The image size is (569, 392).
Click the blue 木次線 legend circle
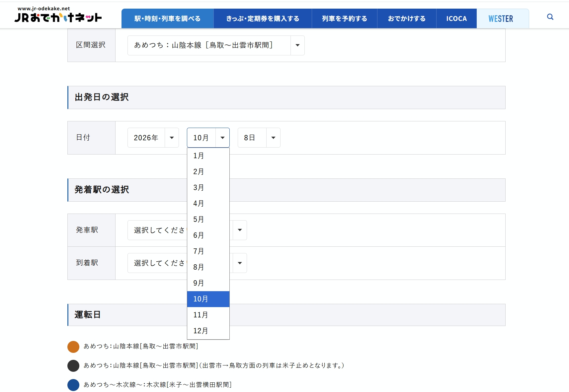tap(73, 385)
